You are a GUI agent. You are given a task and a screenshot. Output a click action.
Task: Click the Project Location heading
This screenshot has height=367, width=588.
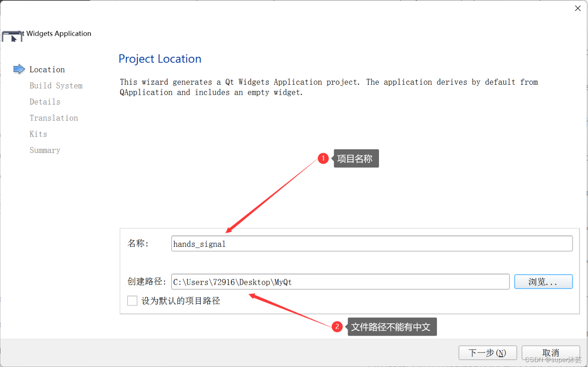click(160, 59)
